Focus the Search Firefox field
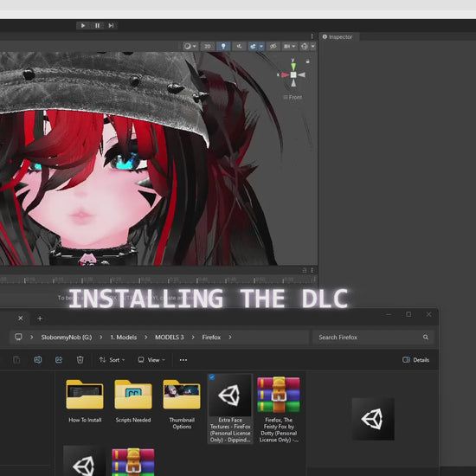Screen dimensions: 476x476 373,338
